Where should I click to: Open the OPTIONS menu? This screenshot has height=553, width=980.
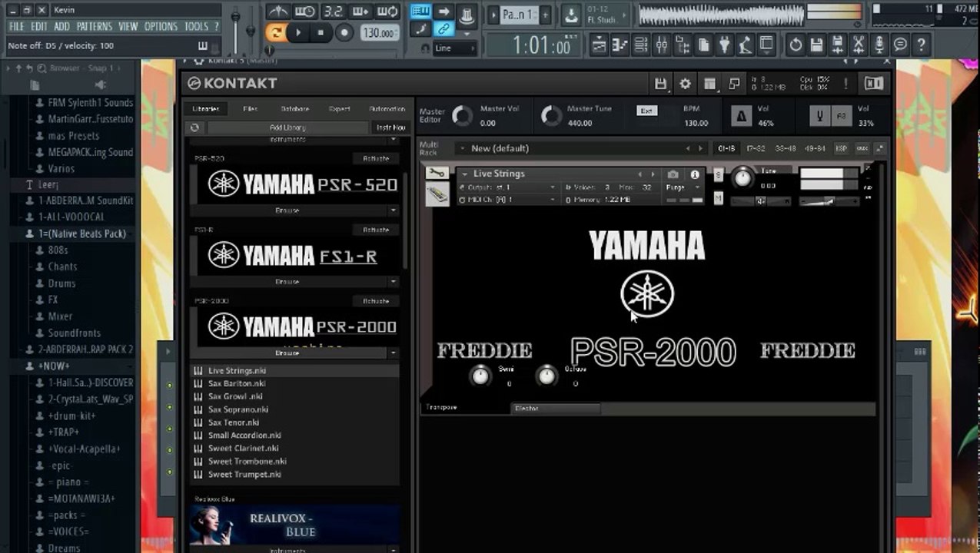click(161, 26)
